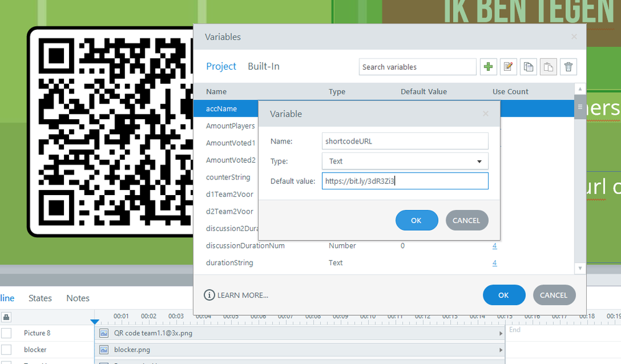Expand arrow at end of QR code track
Screen dimensions: 621x364
pos(500,334)
